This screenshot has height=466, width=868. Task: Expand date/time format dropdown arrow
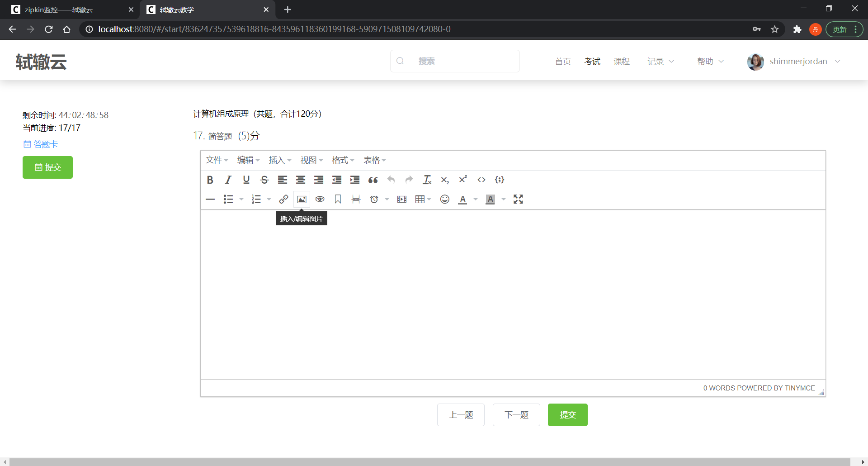[387, 199]
